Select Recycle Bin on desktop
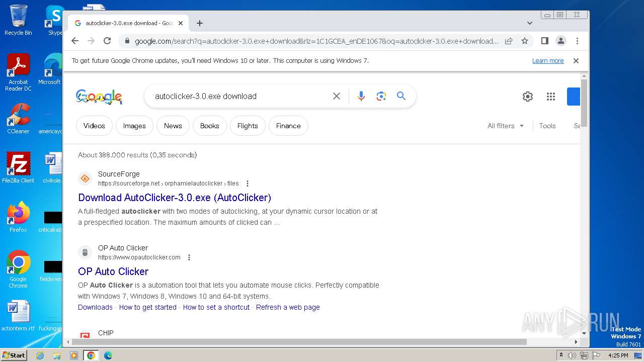The width and height of the screenshot is (644, 362). pyautogui.click(x=18, y=20)
